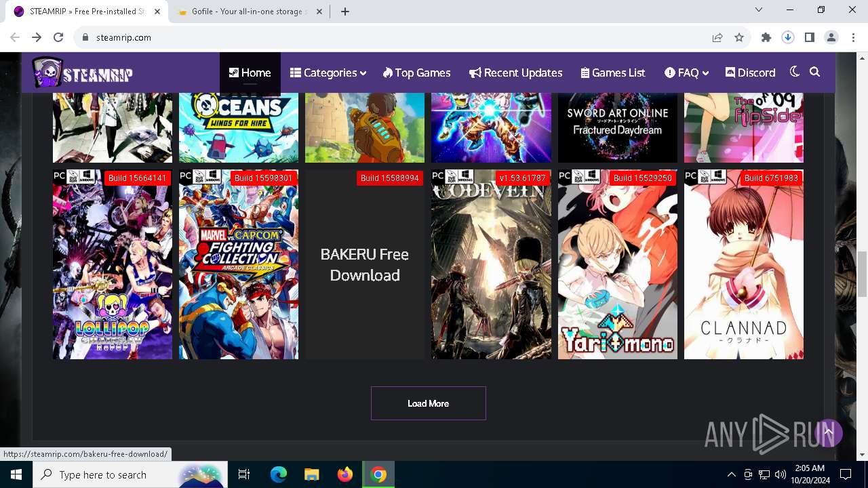Image resolution: width=868 pixels, height=488 pixels.
Task: Click the v1.53.61787 version badge
Action: [522, 178]
